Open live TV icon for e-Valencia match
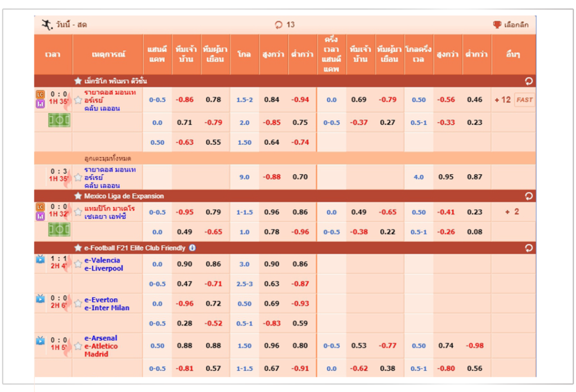This screenshot has width=576, height=392. pos(40,259)
